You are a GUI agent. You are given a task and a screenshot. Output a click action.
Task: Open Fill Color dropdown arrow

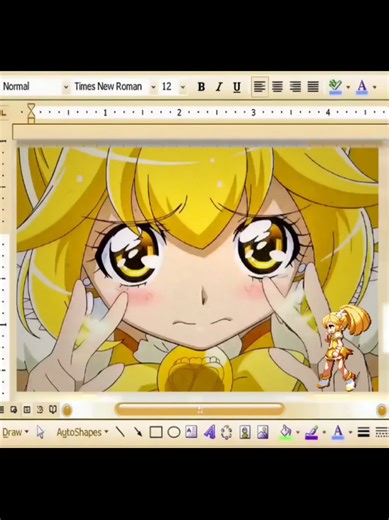click(x=298, y=433)
